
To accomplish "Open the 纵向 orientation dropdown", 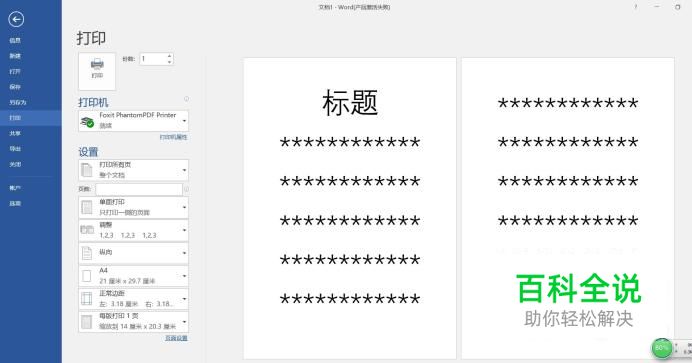I will 133,253.
